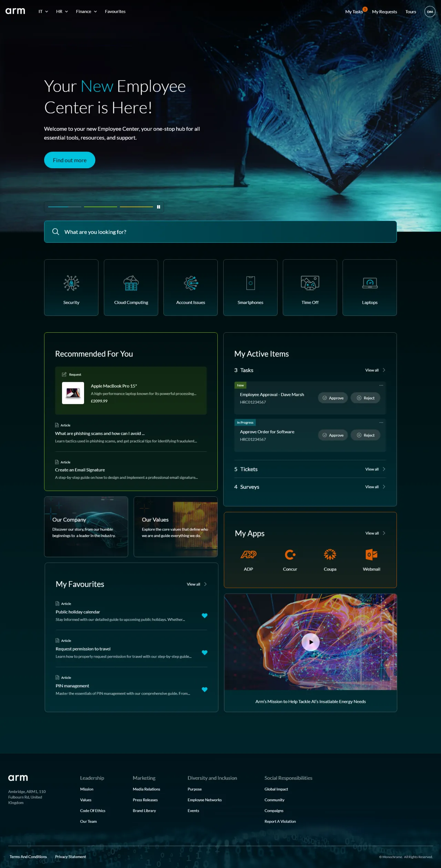Play the Arm mission video
Image resolution: width=441 pixels, height=868 pixels.
click(310, 642)
